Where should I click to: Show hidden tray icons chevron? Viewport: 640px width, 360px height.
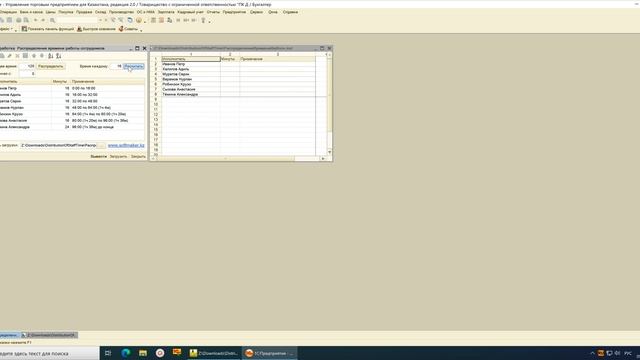(593, 353)
